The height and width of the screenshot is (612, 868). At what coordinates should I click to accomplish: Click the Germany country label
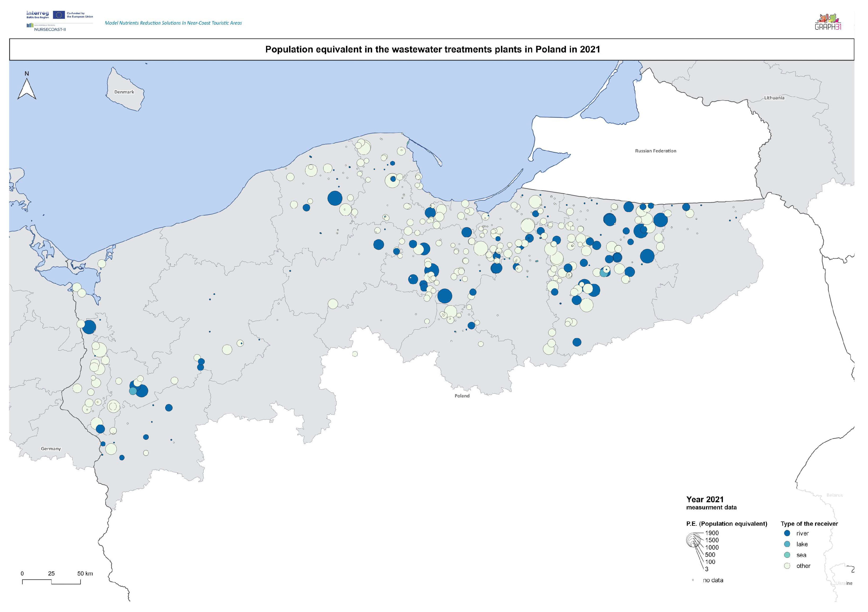point(51,449)
